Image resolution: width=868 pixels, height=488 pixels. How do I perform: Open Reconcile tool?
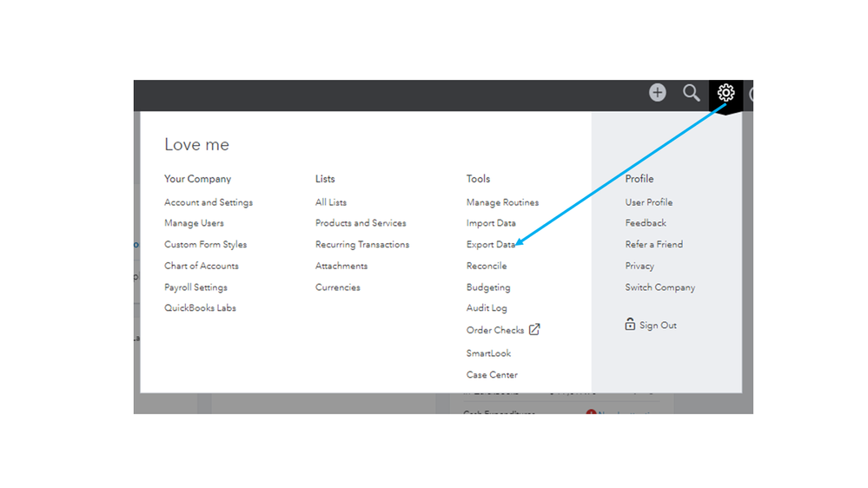pyautogui.click(x=486, y=266)
